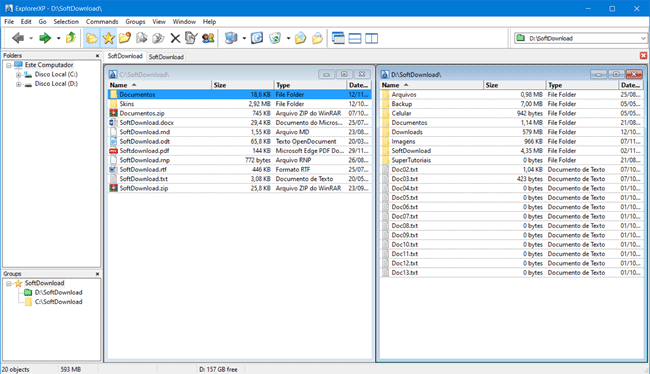Viewport: 650px width, 374px height.
Task: Sort C: pane by Type column
Action: click(x=310, y=85)
